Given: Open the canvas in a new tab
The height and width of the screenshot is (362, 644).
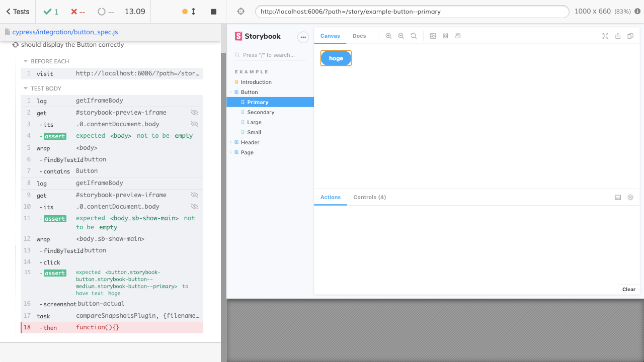Looking at the screenshot, I should [x=618, y=36].
